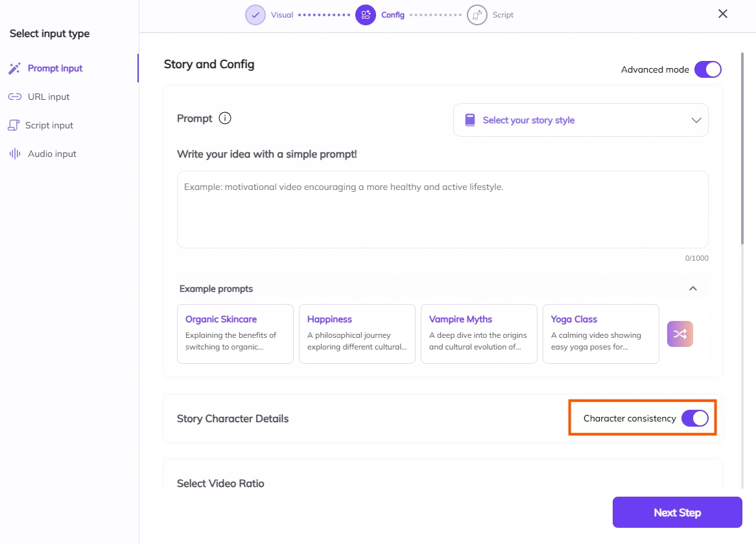
Task: Toggle Advanced mode off
Action: click(x=708, y=69)
